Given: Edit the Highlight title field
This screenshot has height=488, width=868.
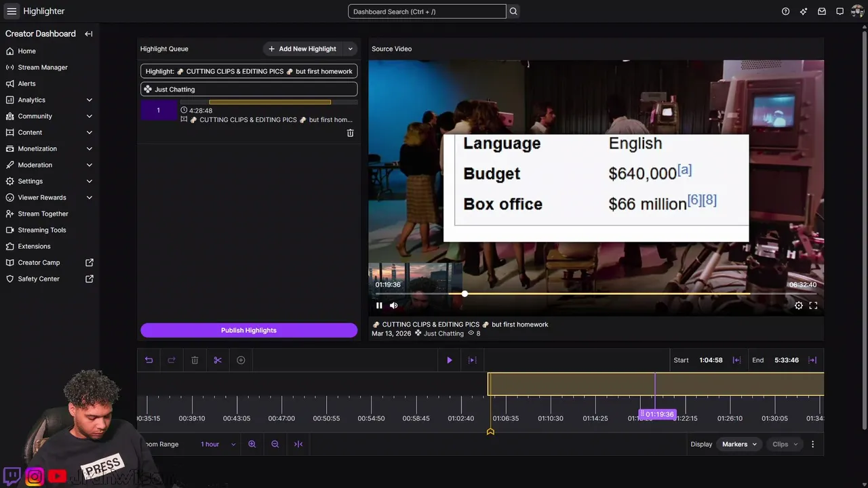Looking at the screenshot, I should coord(249,71).
